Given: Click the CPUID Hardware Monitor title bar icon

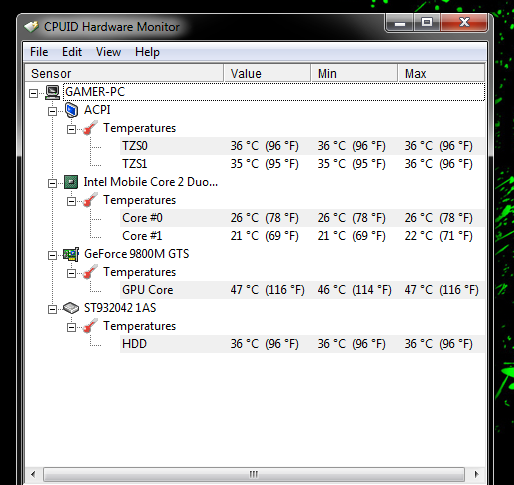Looking at the screenshot, I should coord(31,27).
